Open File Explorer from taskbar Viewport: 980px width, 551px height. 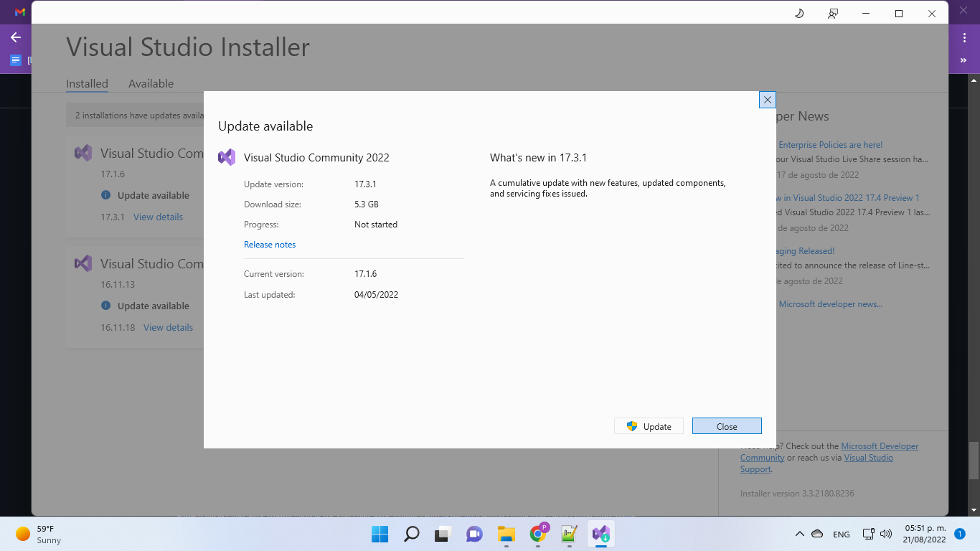(x=507, y=534)
